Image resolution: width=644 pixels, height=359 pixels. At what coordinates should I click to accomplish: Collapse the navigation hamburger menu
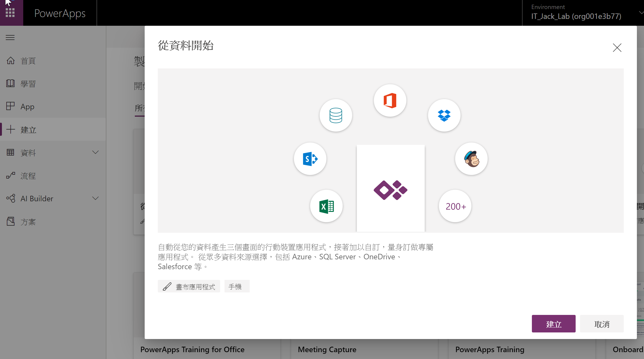10,38
